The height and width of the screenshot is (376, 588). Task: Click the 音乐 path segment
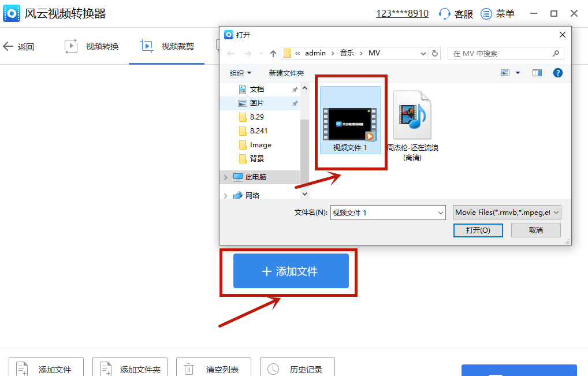[x=347, y=53]
